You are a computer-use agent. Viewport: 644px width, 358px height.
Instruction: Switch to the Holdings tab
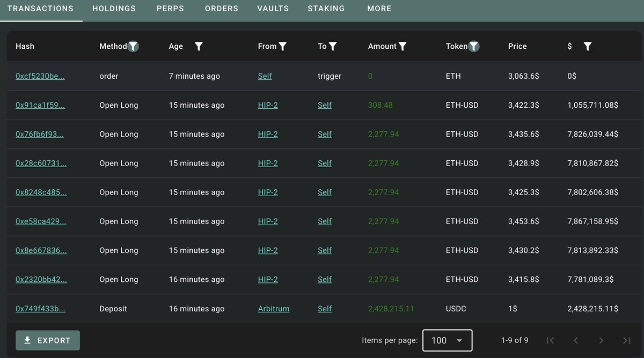114,9
